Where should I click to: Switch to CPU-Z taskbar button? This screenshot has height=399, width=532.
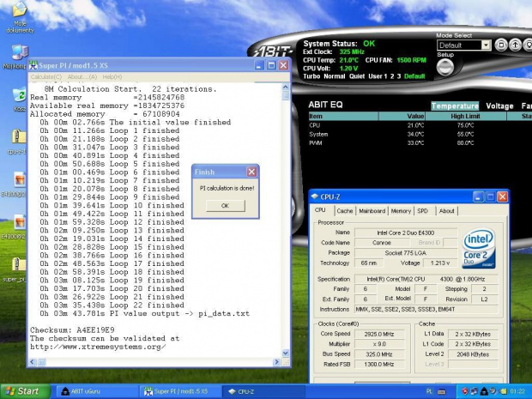pyautogui.click(x=264, y=391)
